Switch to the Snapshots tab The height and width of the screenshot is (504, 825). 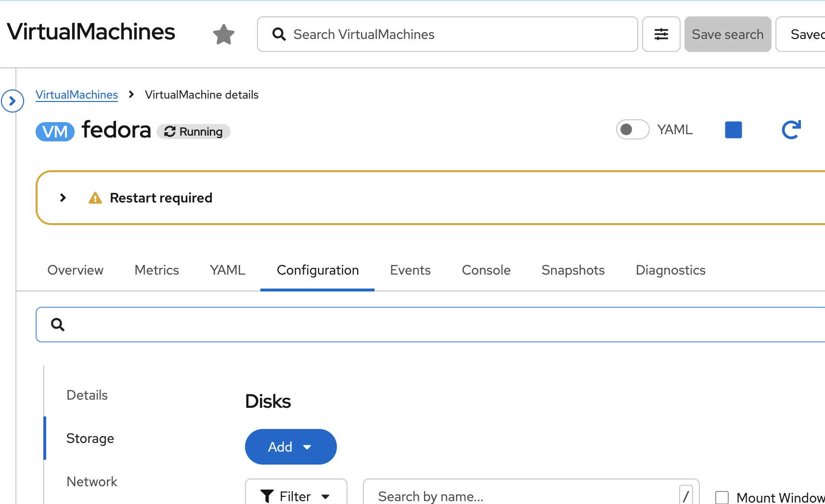[573, 270]
